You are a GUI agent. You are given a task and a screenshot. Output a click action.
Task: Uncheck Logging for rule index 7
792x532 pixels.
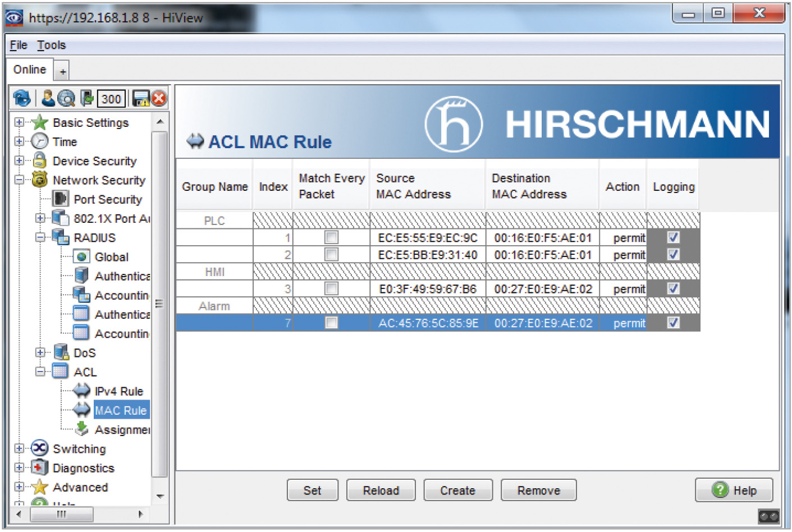click(673, 323)
